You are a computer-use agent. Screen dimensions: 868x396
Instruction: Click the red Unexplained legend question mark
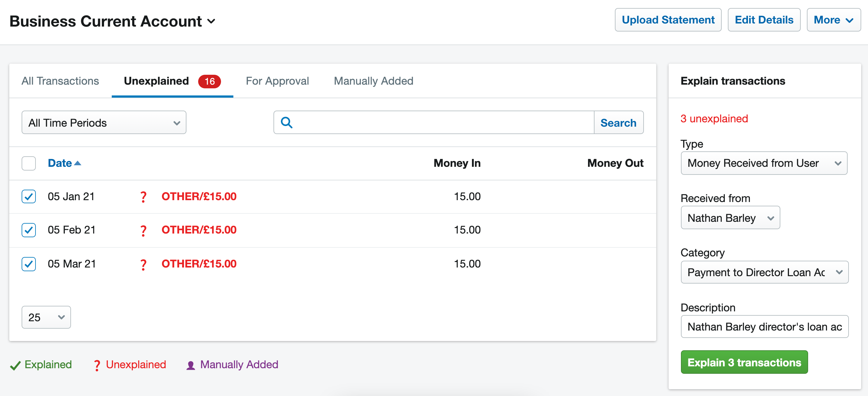tap(97, 365)
